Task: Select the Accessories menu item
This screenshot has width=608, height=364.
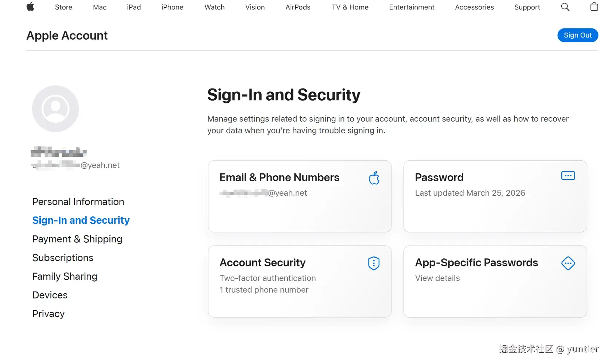Action: click(474, 7)
